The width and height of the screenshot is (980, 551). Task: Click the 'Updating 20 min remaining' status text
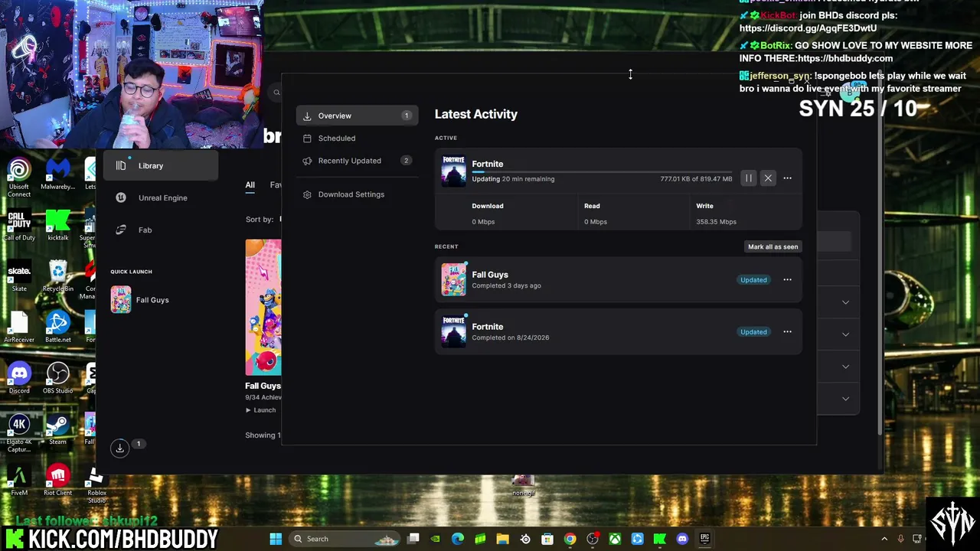(x=513, y=179)
